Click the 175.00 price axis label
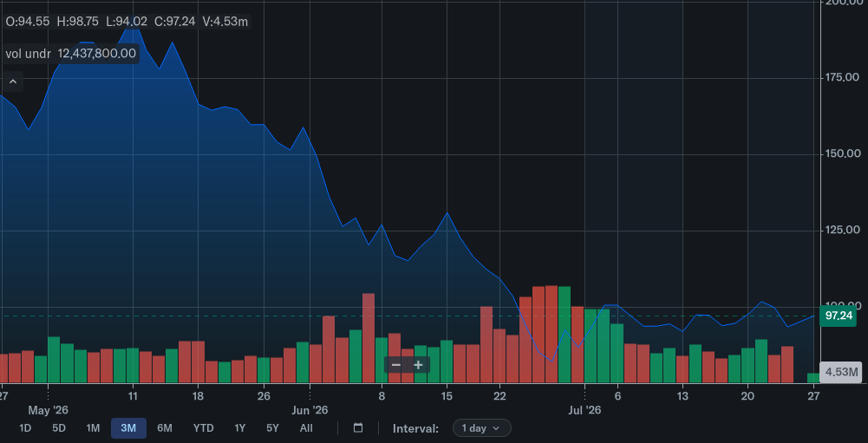 point(842,77)
